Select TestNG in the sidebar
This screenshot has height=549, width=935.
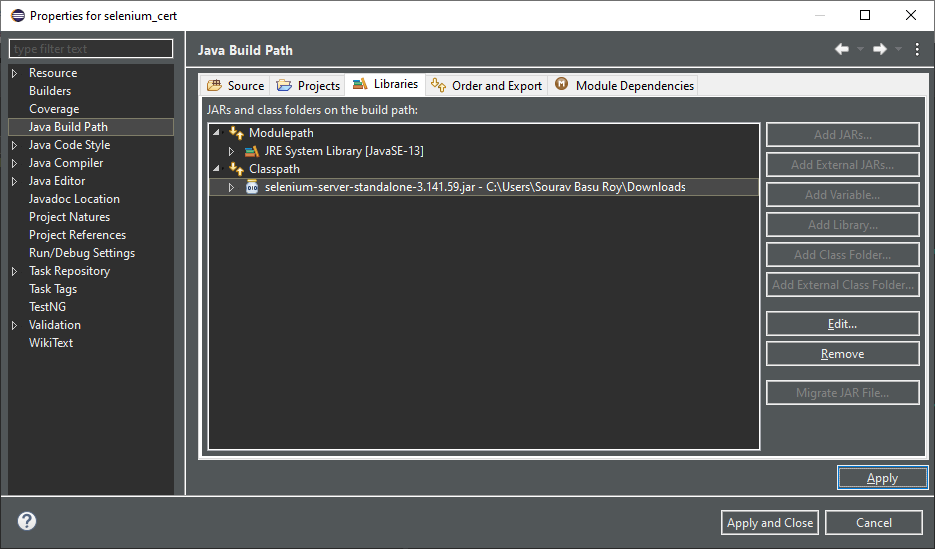(x=48, y=307)
